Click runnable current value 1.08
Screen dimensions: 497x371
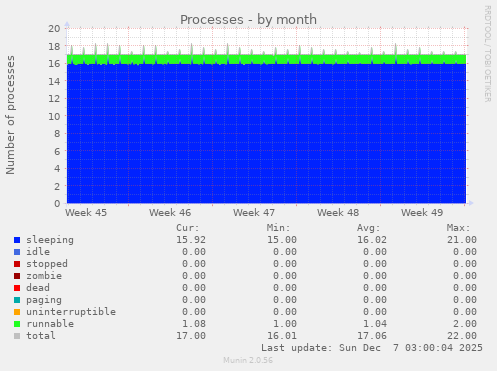[194, 324]
